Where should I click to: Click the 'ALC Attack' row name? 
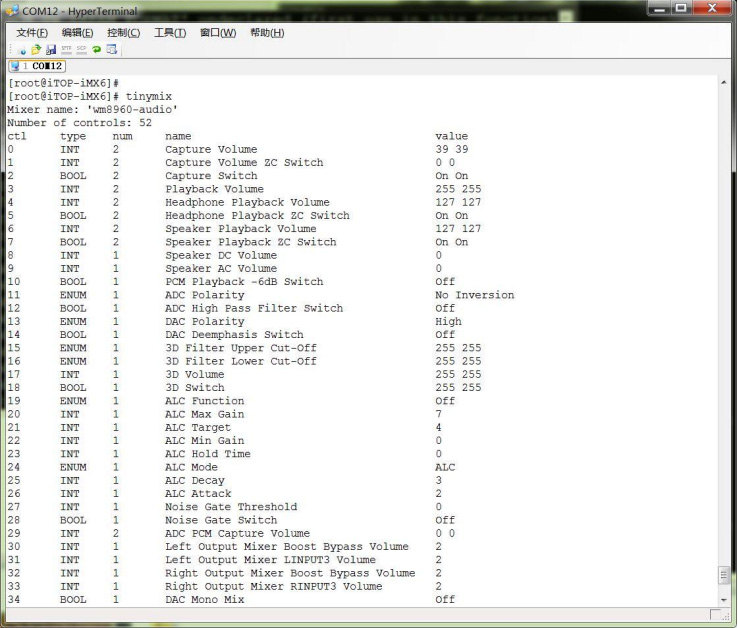coord(198,493)
